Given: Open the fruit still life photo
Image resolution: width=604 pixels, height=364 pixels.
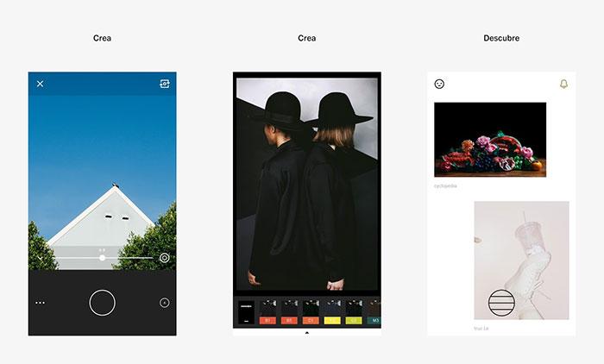Looking at the screenshot, I should pyautogui.click(x=490, y=140).
